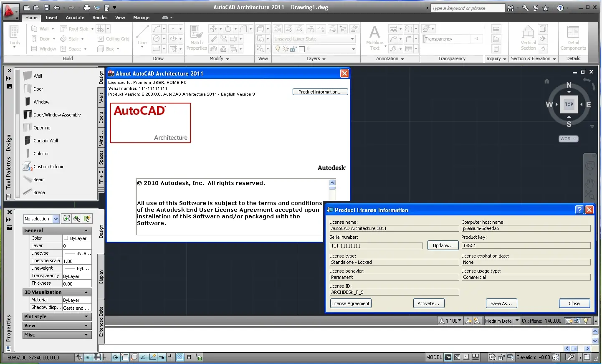
Task: Click the toolbar lock icon in status bar
Action: [x=501, y=357]
